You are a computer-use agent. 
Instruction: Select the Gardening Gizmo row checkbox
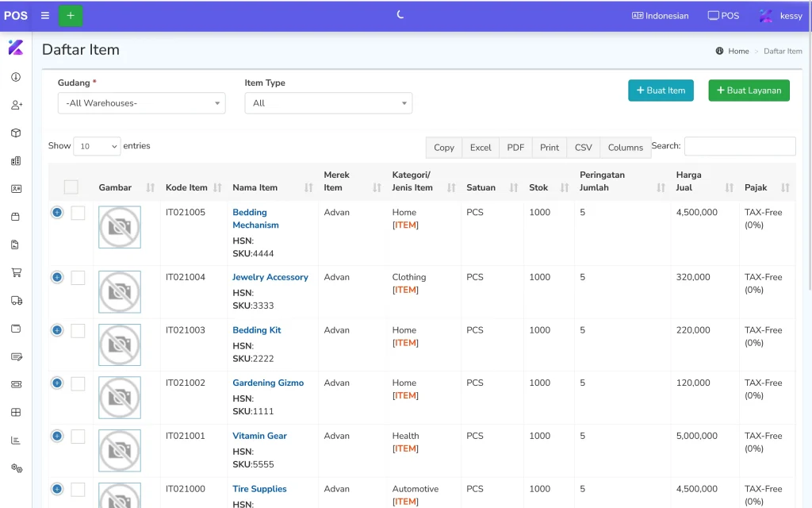coord(78,383)
